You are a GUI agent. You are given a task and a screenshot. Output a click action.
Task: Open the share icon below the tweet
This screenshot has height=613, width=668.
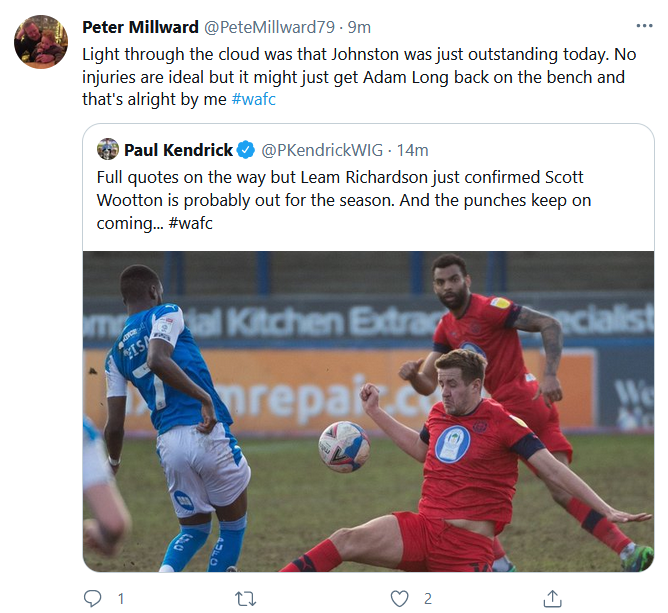point(552,598)
